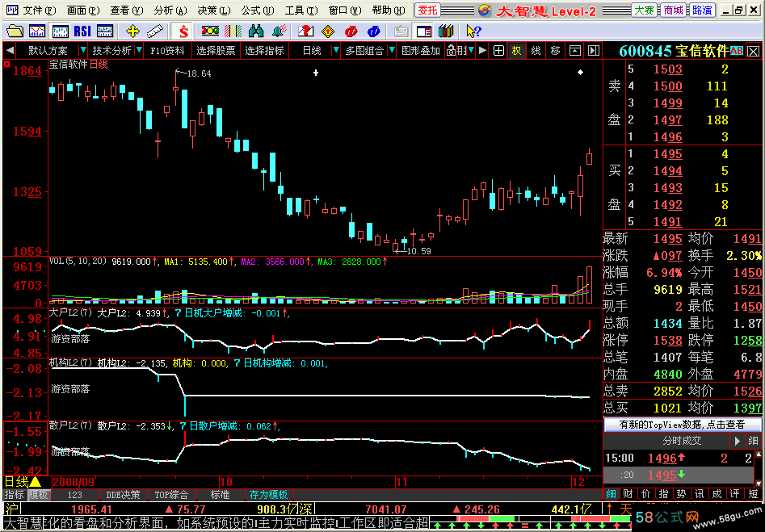The height and width of the screenshot is (532, 765).
Task: Open the 工具(T) menu
Action: pos(301,10)
